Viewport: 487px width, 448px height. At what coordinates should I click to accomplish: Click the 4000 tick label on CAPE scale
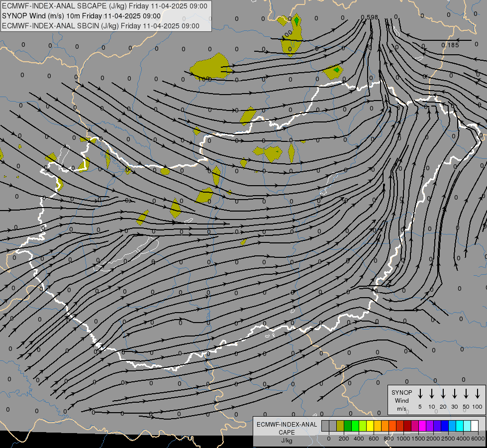463,439
